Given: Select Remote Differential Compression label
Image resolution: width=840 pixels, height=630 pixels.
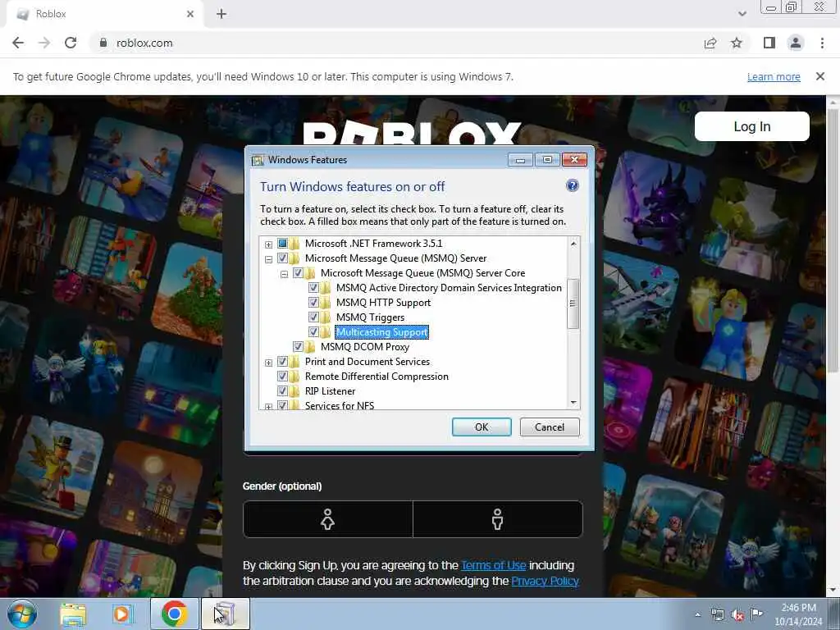Looking at the screenshot, I should (x=377, y=377).
